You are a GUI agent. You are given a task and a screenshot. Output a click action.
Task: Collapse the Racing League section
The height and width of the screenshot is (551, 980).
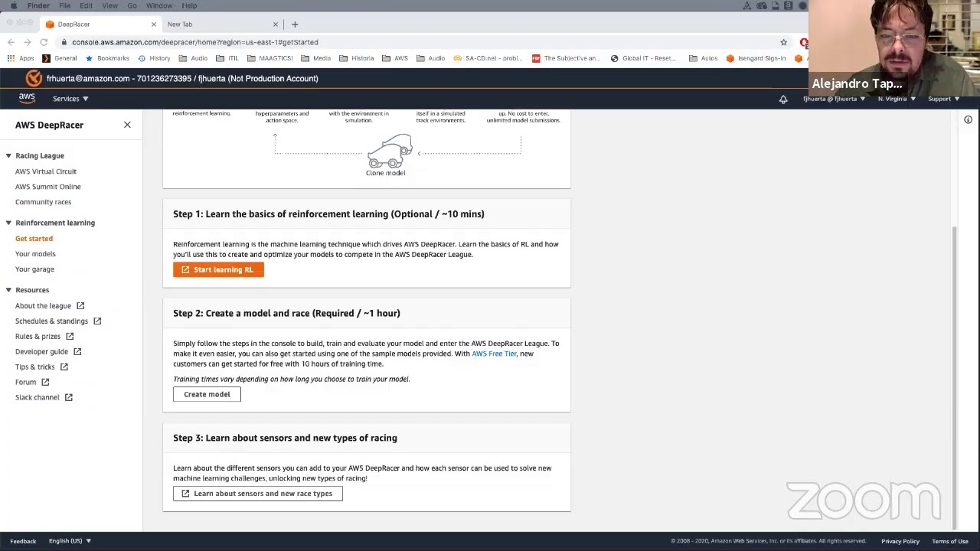[x=8, y=155]
